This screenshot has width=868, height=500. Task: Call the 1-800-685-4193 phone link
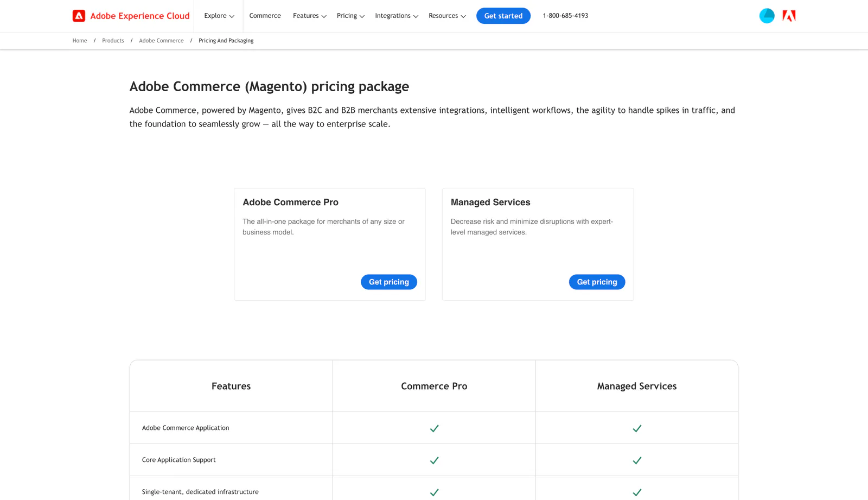point(565,16)
